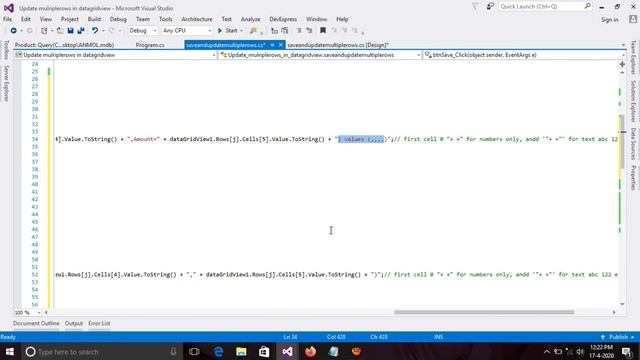Image resolution: width=640 pixels, height=360 pixels.
Task: Open the File menu
Action: pos(7,19)
